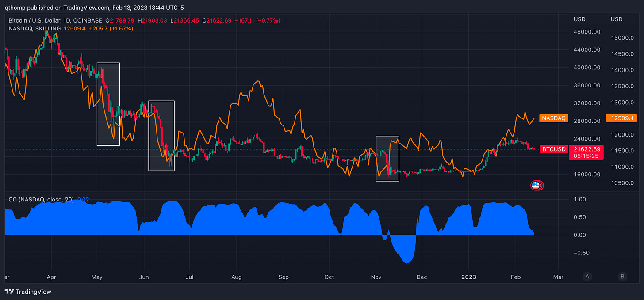Click the orange NASDAQ series label tag
The image size is (644, 300).
pyautogui.click(x=554, y=118)
